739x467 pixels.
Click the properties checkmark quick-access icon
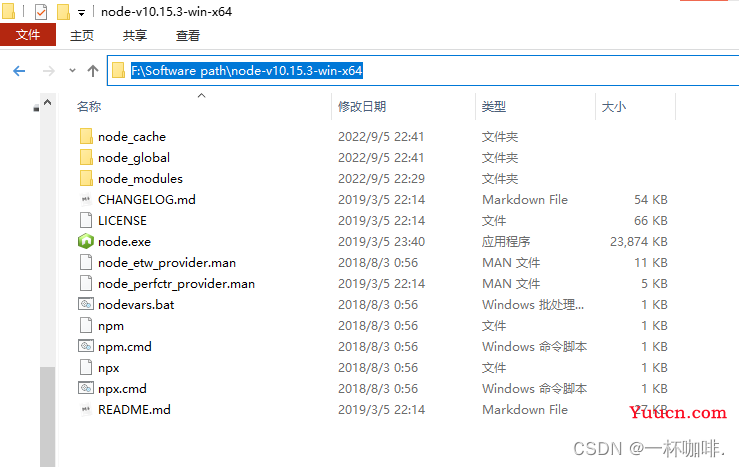point(41,12)
